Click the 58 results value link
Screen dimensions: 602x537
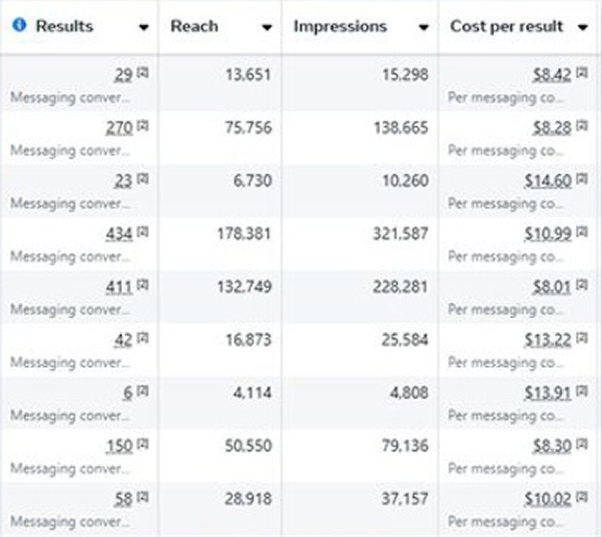(x=123, y=499)
